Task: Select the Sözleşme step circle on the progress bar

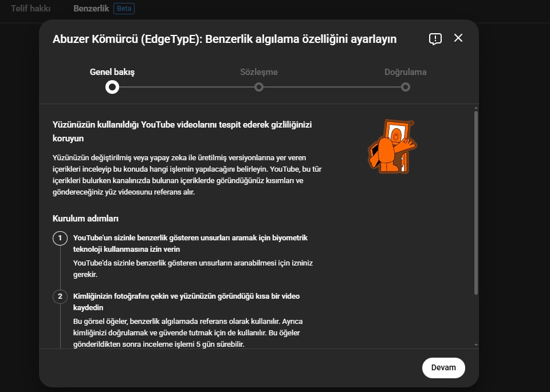Action: coord(258,87)
